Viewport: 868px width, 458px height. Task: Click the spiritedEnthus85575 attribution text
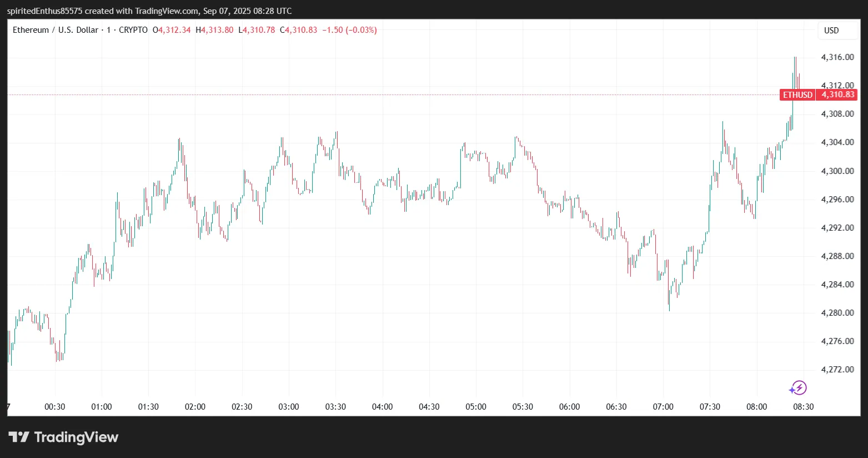point(44,11)
